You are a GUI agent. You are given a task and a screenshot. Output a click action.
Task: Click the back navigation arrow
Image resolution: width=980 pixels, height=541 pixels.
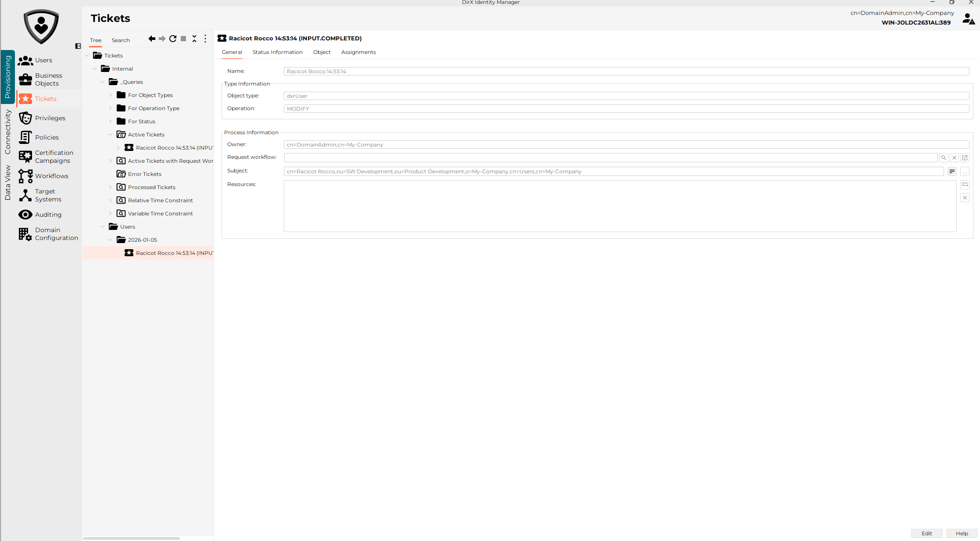click(152, 39)
